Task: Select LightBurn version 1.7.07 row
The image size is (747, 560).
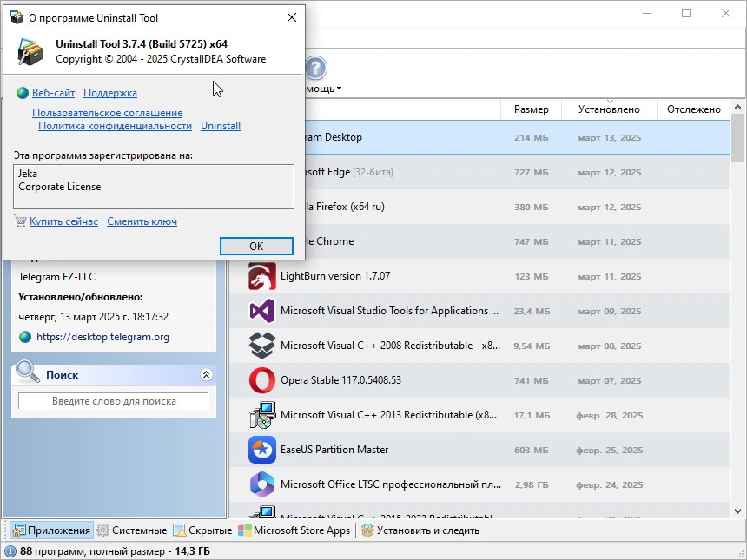Action: coord(479,276)
